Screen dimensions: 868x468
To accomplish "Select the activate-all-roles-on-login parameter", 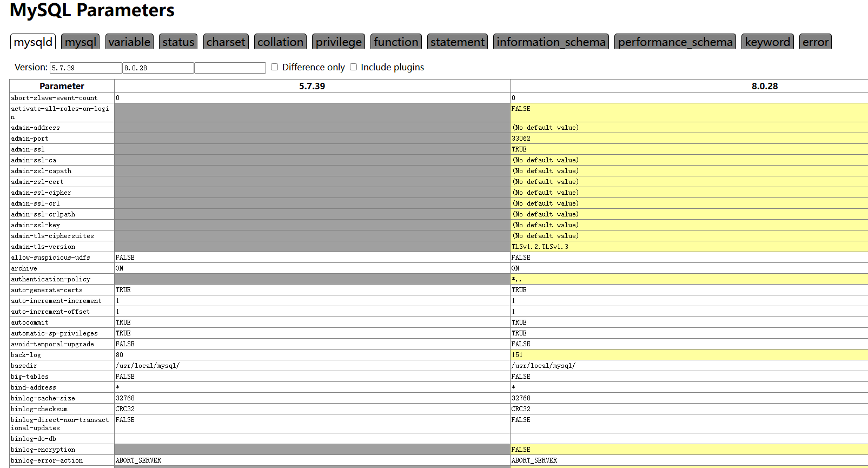I will pyautogui.click(x=60, y=113).
